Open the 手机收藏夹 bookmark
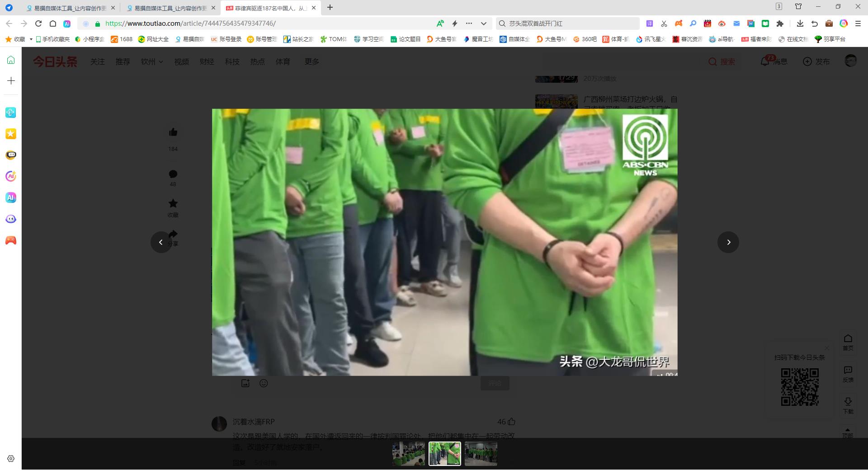Screen dimensions: 868x470 tap(52, 39)
